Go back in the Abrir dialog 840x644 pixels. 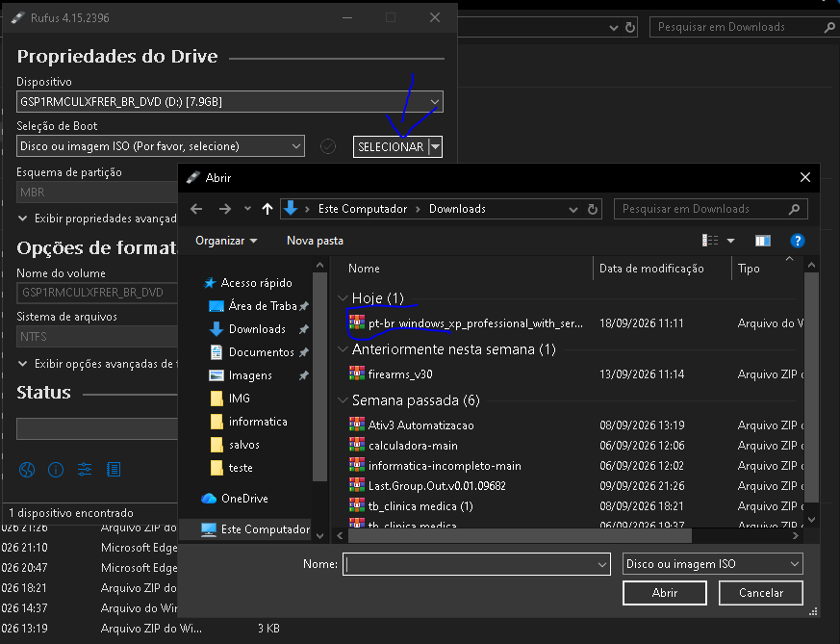coord(196,209)
